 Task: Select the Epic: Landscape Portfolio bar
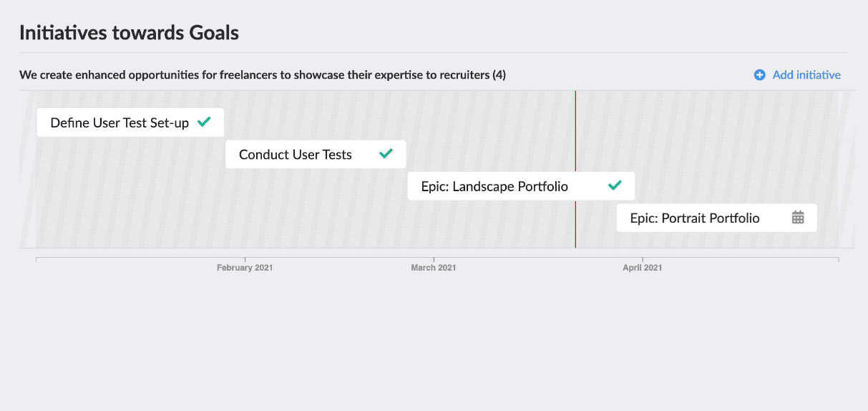(521, 186)
